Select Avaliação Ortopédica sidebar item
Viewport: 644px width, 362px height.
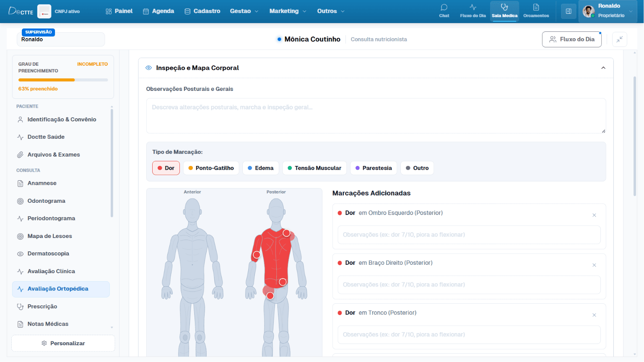point(61,289)
